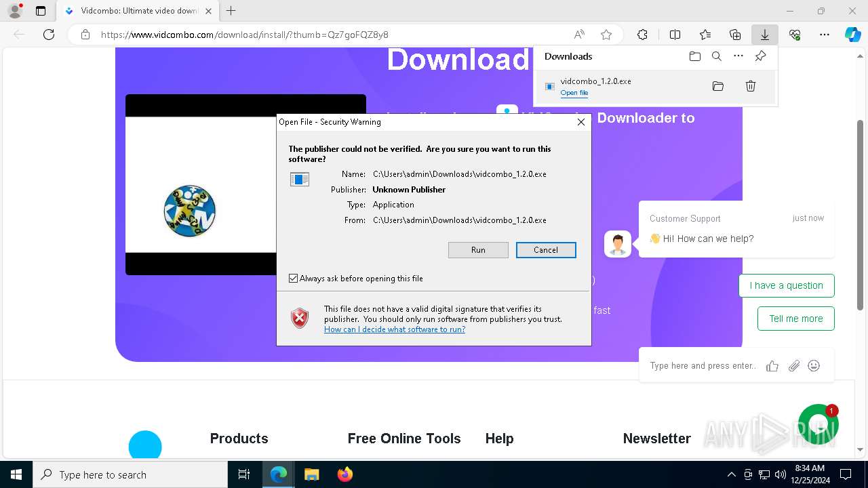868x488 pixels.
Task: Open the chat emoji picker
Action: click(x=814, y=366)
